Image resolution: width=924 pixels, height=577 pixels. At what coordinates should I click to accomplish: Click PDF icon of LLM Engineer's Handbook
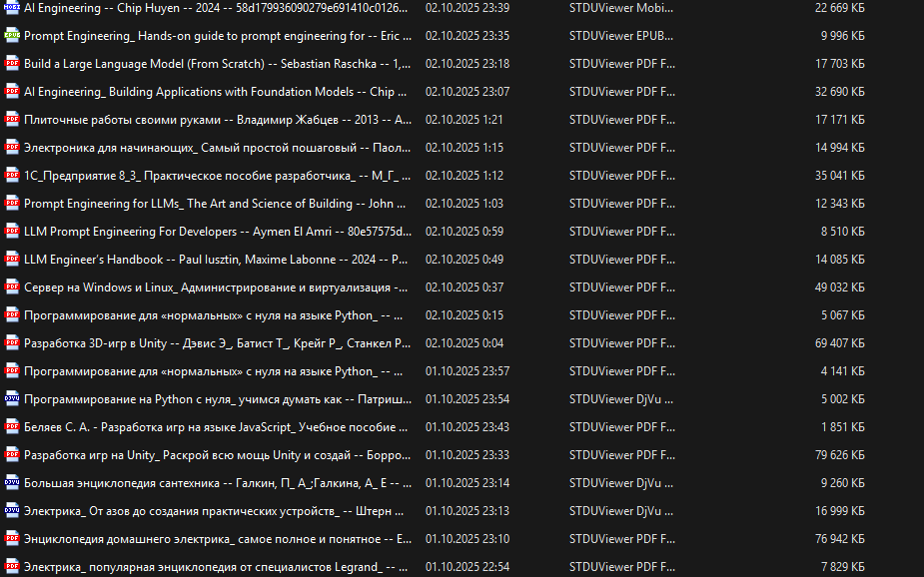tap(12, 260)
